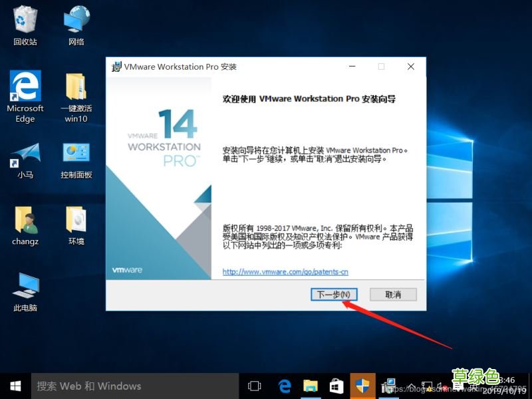Select the 控制面板 control panel icon

(x=76, y=160)
